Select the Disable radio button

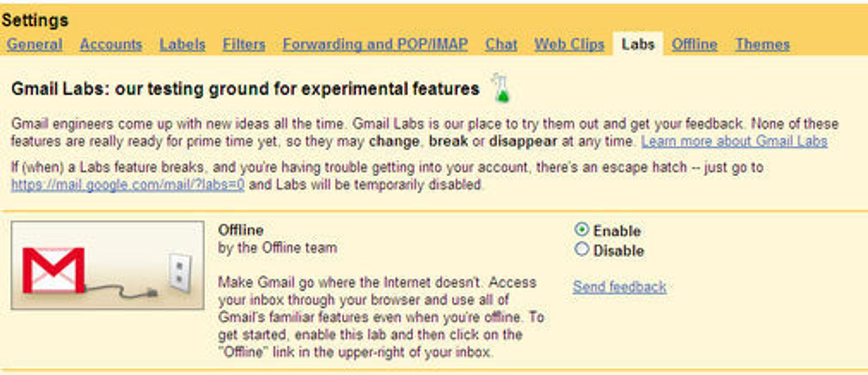click(x=582, y=249)
